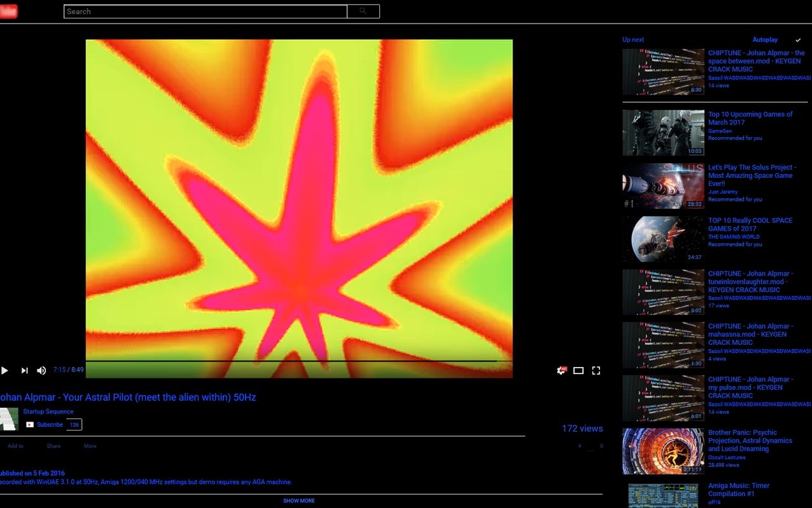812x508 pixels.
Task: Open Amiga Music: Timer Compilation #1
Action: click(739, 490)
